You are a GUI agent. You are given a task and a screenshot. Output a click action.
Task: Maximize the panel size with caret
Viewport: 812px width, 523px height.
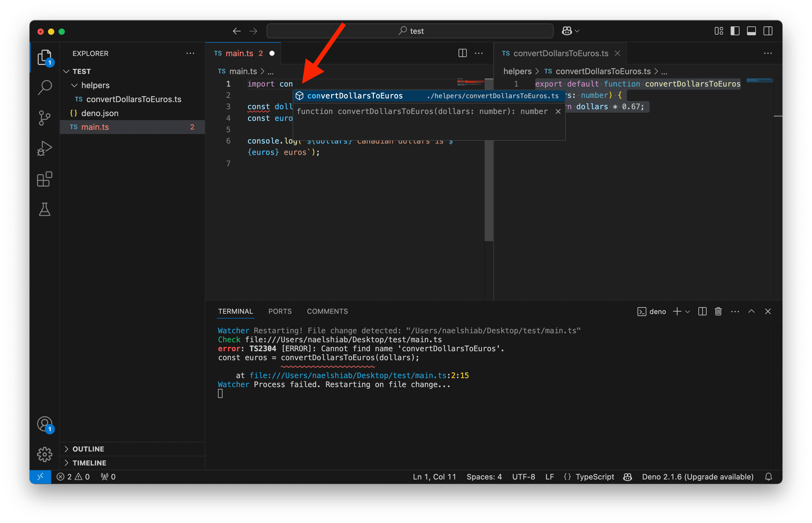[752, 311]
